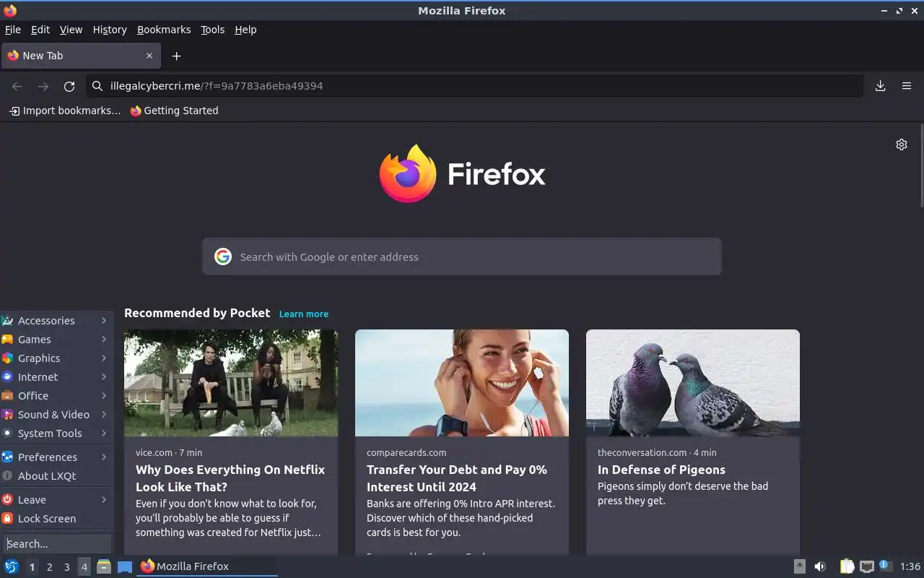Click the LXQt menu Search field
The height and width of the screenshot is (578, 924).
[57, 544]
